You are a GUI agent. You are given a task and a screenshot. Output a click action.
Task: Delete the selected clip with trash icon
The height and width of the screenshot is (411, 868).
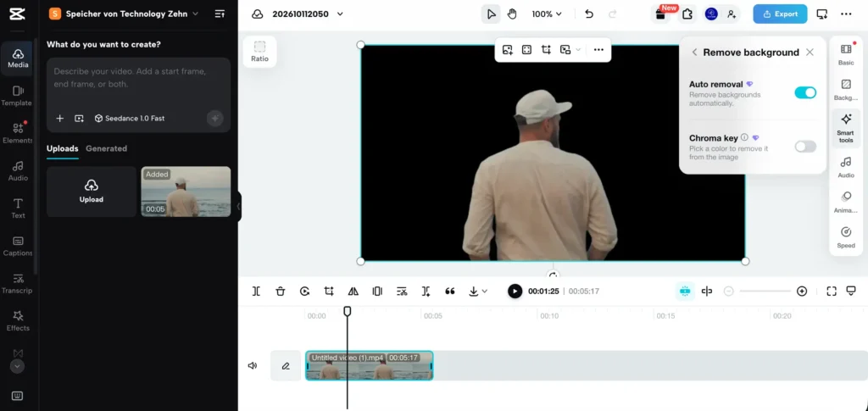pyautogui.click(x=281, y=291)
